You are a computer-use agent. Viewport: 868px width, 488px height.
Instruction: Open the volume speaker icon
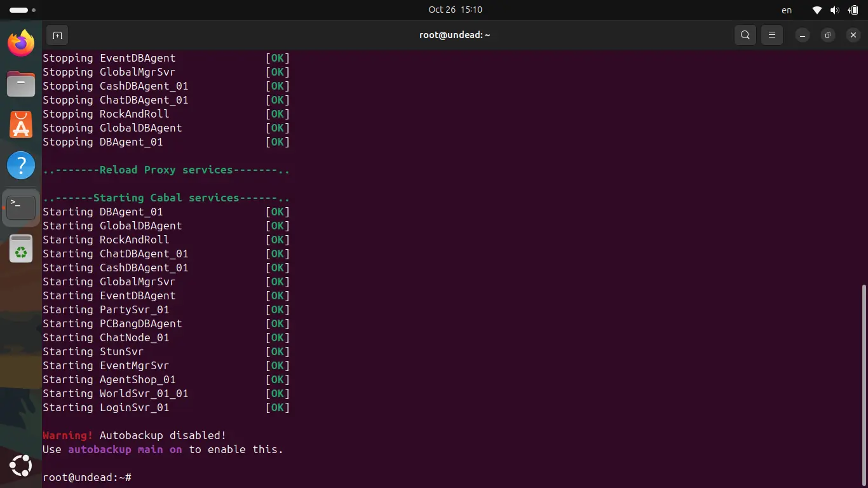[x=835, y=10]
